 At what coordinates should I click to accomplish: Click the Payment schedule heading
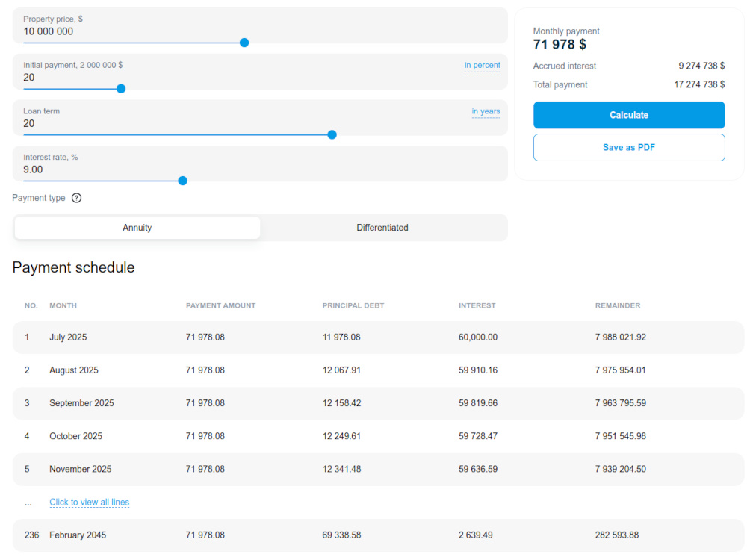(x=73, y=267)
